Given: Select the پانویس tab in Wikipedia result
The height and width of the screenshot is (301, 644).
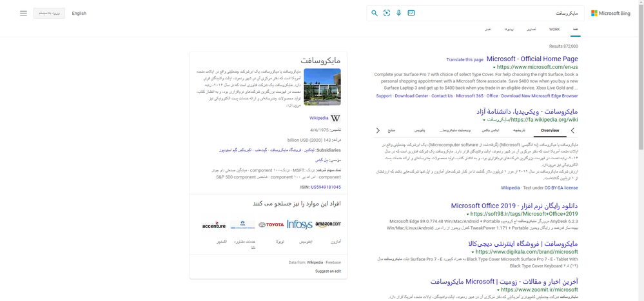Looking at the screenshot, I should pos(419,131).
